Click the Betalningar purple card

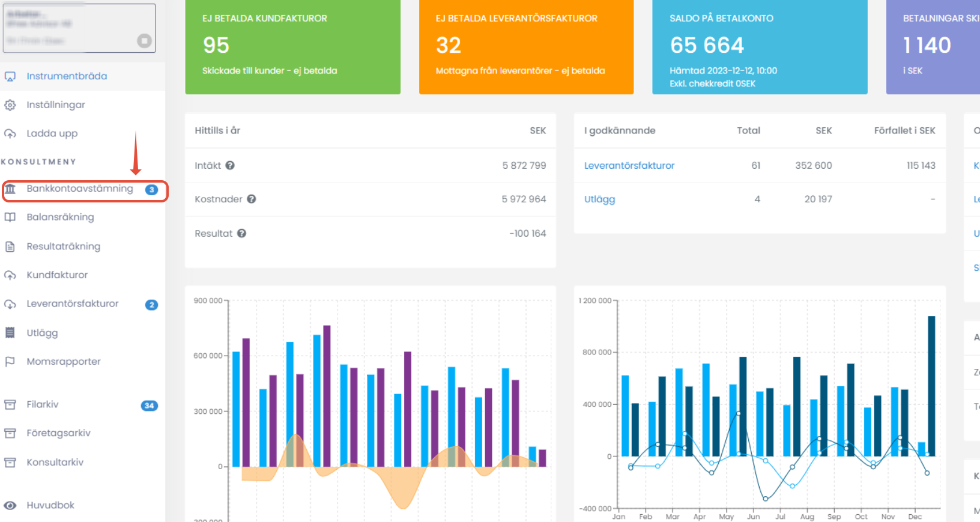(933, 47)
